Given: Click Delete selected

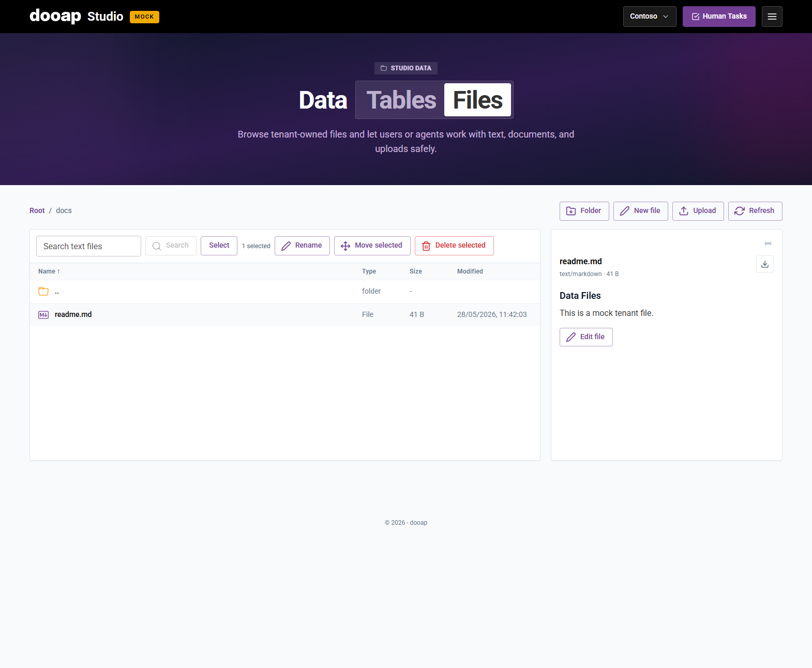Looking at the screenshot, I should click(454, 246).
